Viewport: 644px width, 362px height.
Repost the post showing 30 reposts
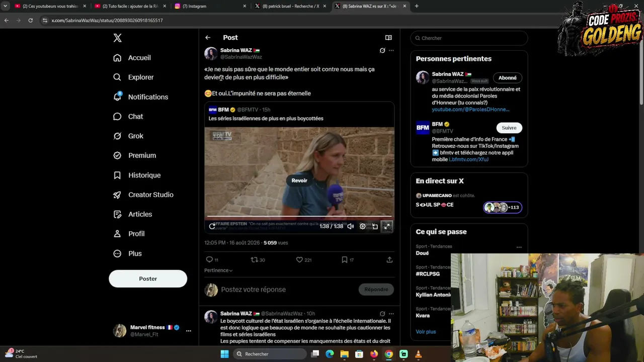coord(258,260)
